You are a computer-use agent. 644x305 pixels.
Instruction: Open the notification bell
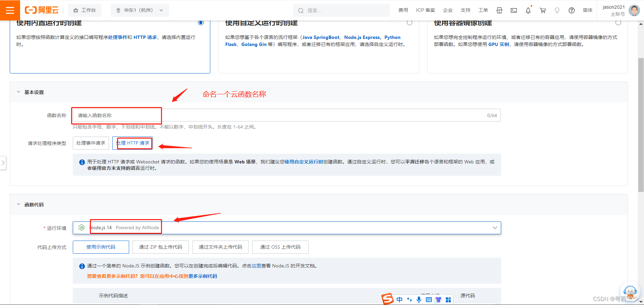pyautogui.click(x=528, y=10)
